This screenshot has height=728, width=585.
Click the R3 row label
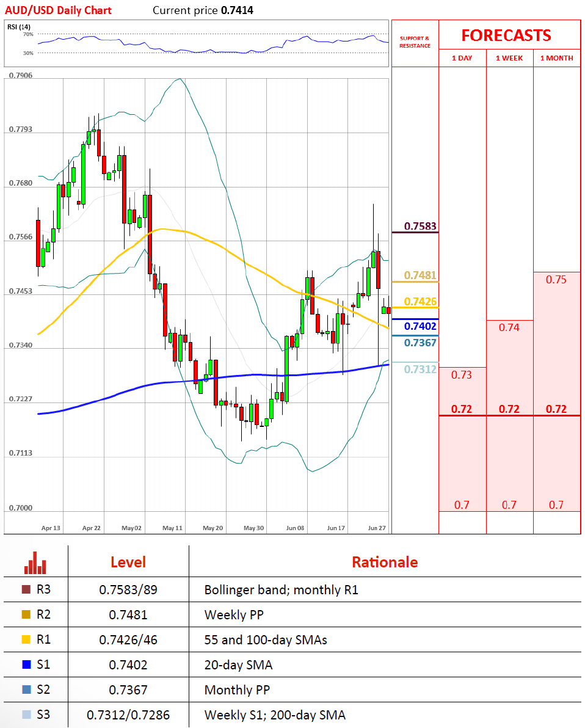tap(43, 589)
